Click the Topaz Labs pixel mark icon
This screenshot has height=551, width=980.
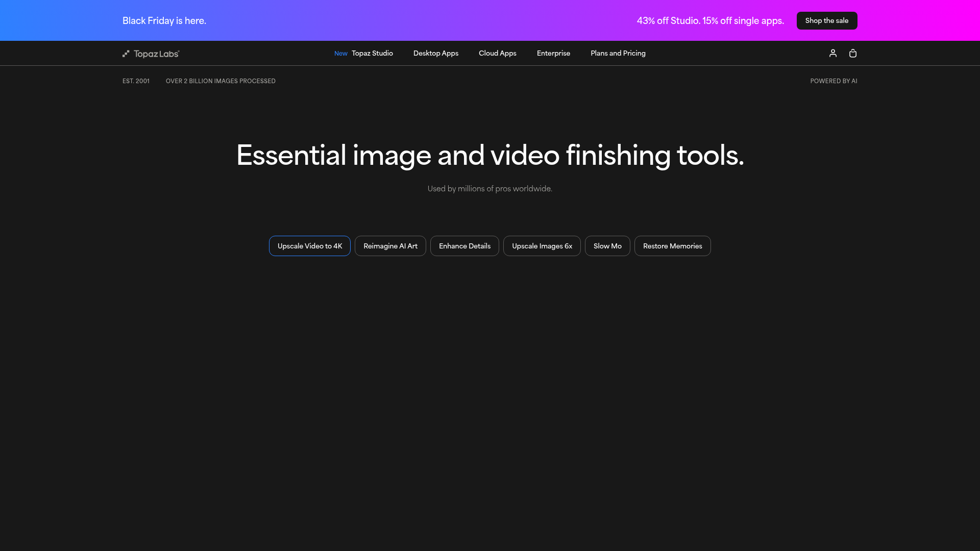point(126,53)
